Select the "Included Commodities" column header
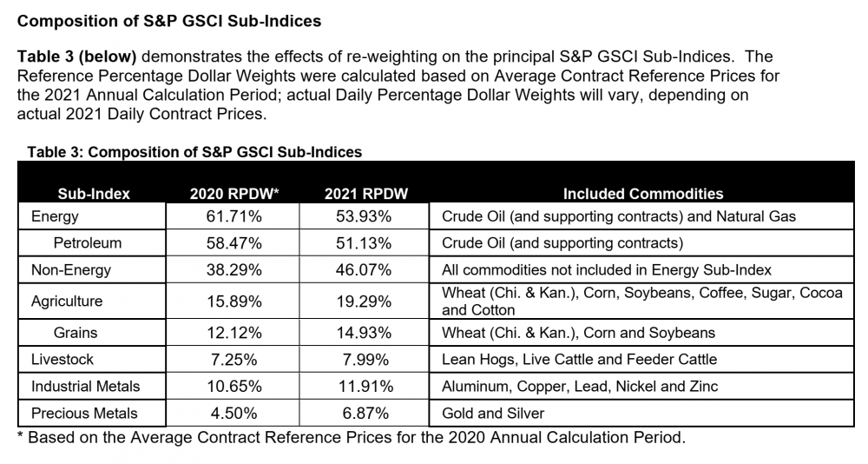The image size is (868, 464). (x=643, y=194)
